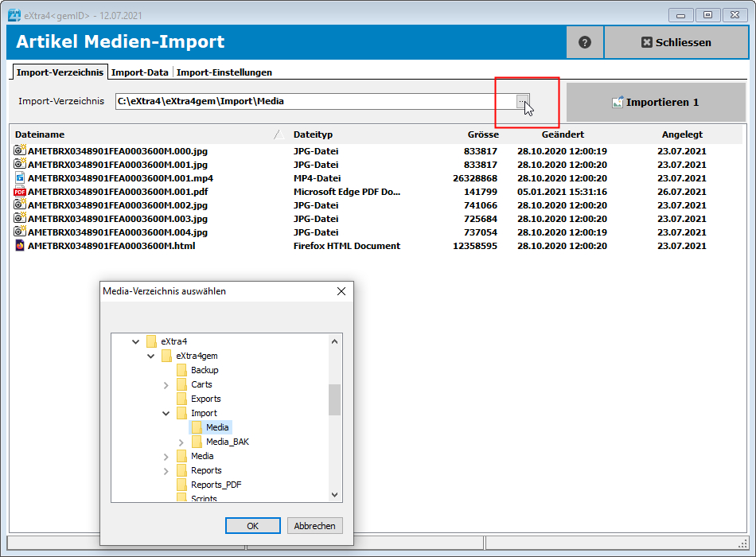756x557 pixels.
Task: Select the highlighted Media folder in the tree
Action: 216,427
